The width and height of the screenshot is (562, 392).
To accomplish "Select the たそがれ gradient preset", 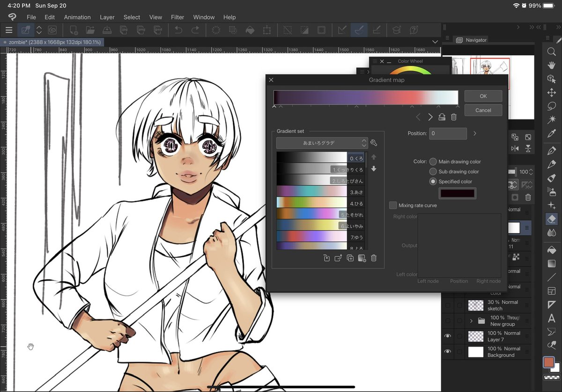I will [x=318, y=214].
